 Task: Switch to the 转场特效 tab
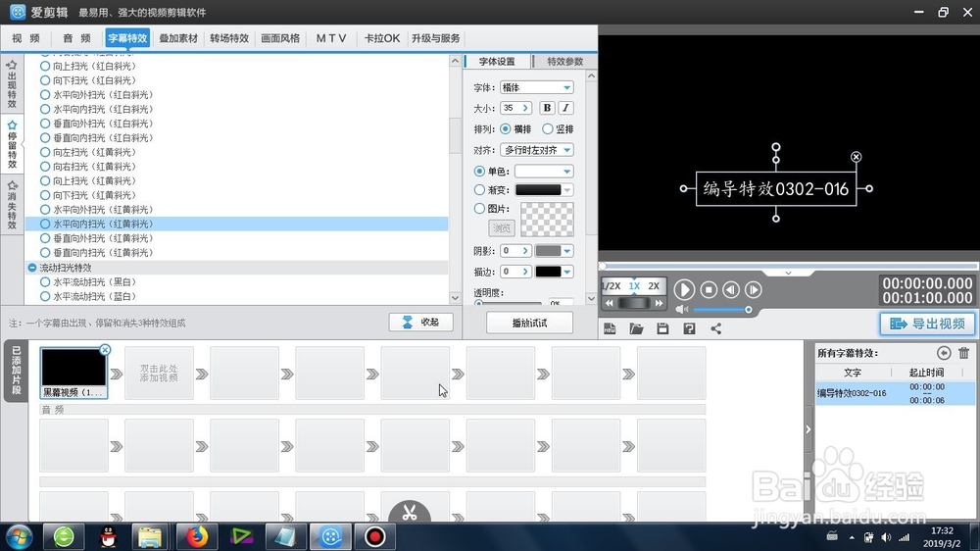click(x=229, y=38)
